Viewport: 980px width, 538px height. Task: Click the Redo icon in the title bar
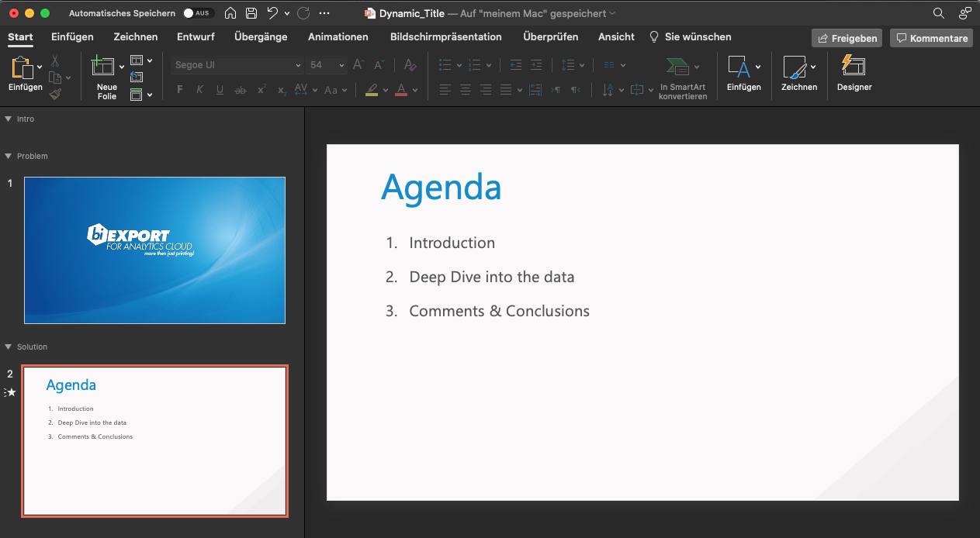303,13
